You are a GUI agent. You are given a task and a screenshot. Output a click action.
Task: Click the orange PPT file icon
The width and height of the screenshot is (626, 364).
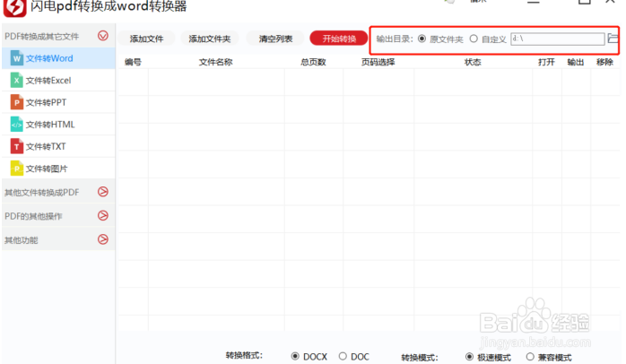16,102
